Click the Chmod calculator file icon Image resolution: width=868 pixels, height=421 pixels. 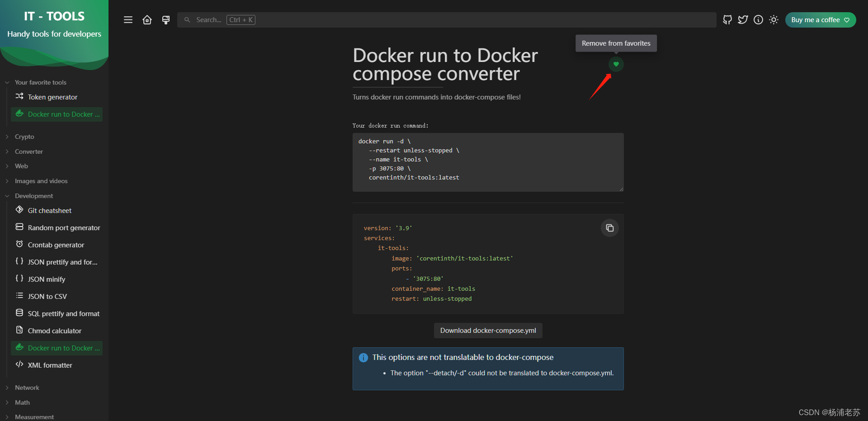click(19, 330)
